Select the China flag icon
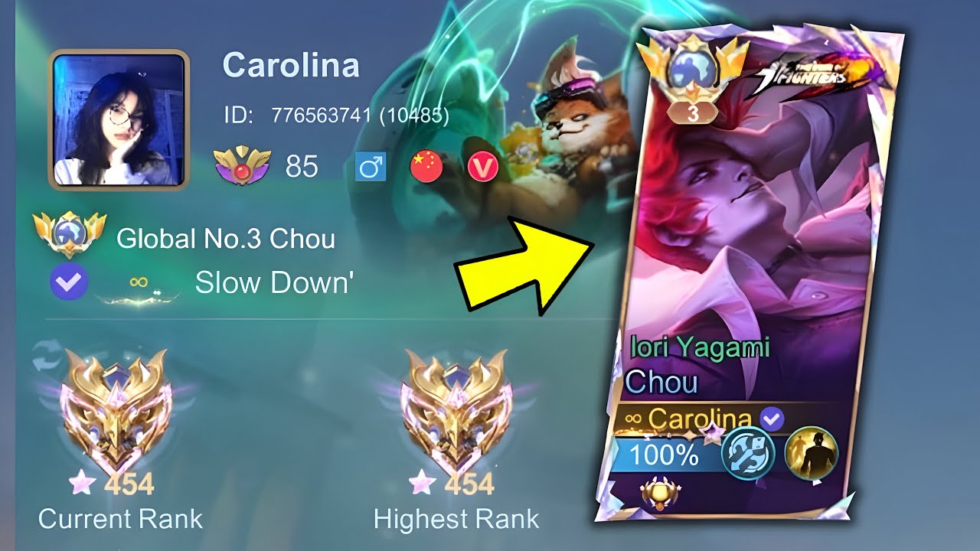This screenshot has height=551, width=980. [426, 166]
